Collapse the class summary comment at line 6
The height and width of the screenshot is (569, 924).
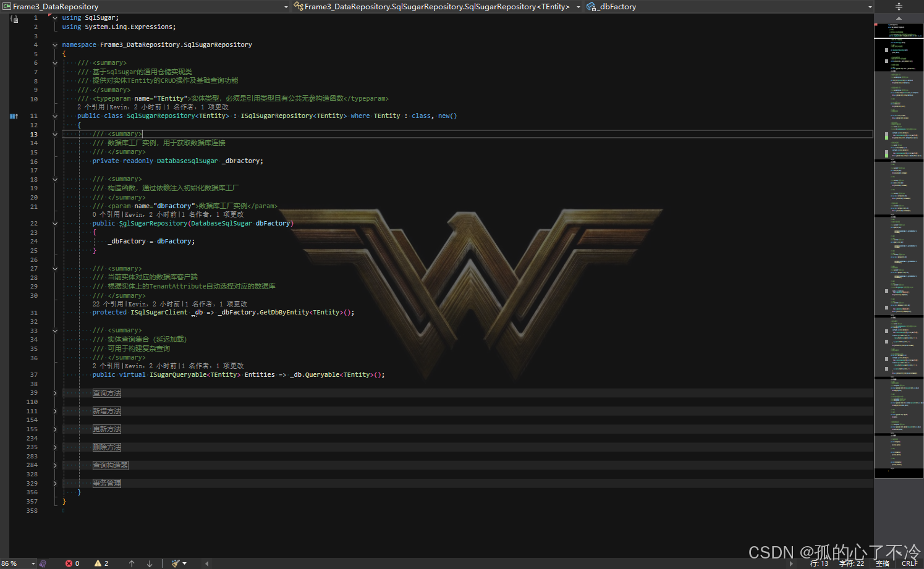(55, 63)
